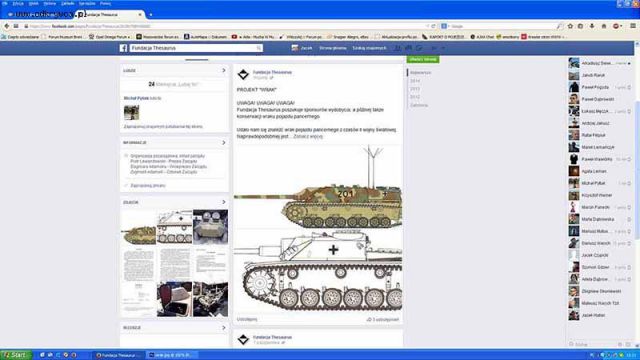Click the browser back arrow
This screenshot has height=360, width=640.
7,26
